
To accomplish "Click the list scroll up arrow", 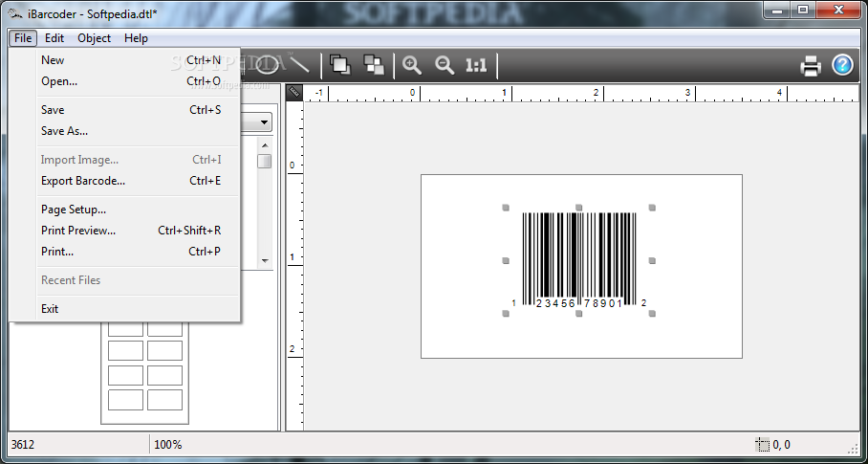I will [x=265, y=145].
